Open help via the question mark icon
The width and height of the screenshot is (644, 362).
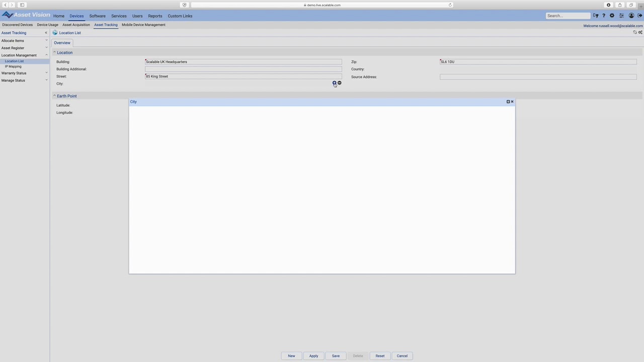[x=604, y=16]
